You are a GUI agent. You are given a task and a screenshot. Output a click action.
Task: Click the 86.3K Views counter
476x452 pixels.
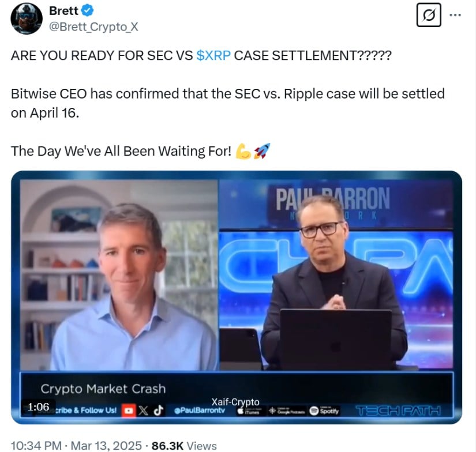click(x=184, y=446)
